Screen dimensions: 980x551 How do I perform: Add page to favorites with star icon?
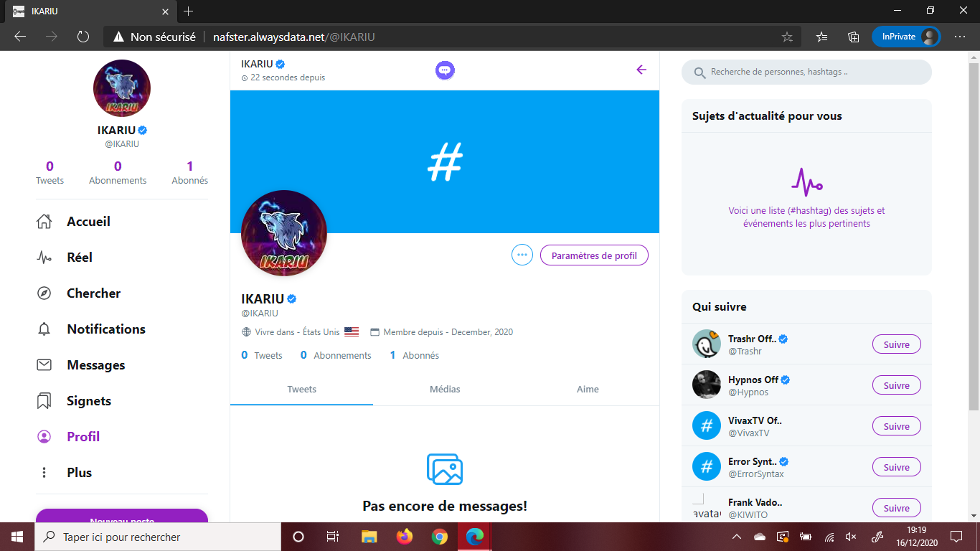tap(787, 37)
